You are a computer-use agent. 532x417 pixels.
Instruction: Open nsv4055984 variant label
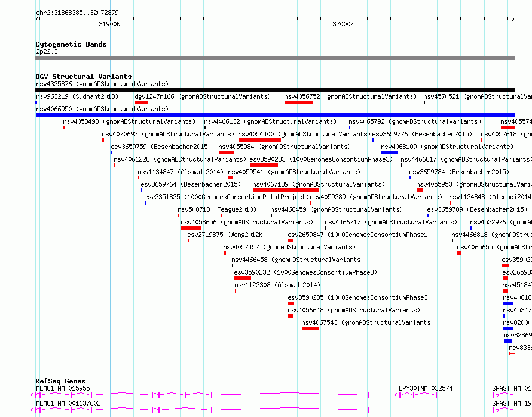285,147
